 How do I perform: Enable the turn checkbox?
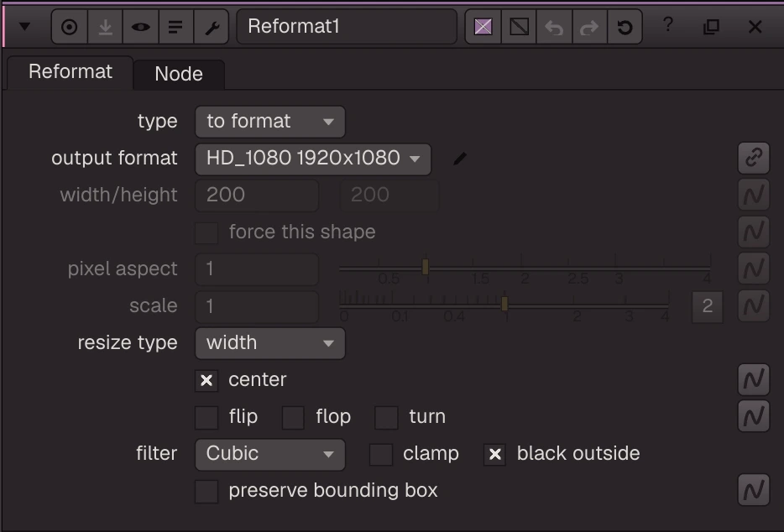point(386,418)
